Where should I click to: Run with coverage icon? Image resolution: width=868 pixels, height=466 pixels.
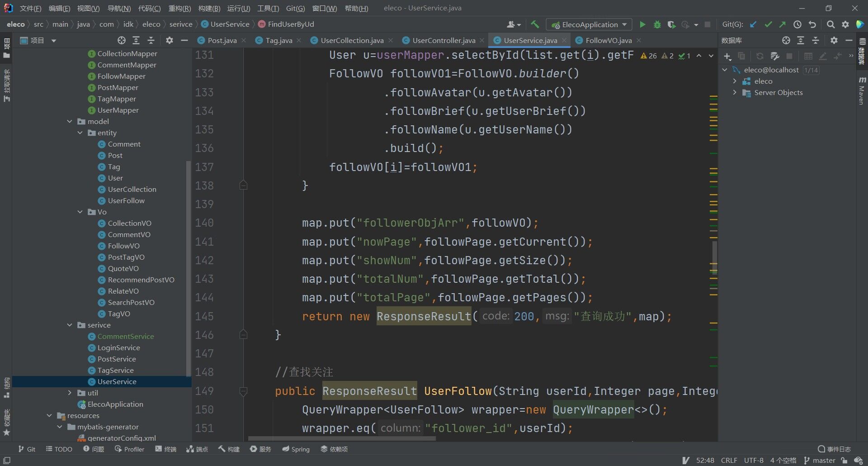(672, 24)
